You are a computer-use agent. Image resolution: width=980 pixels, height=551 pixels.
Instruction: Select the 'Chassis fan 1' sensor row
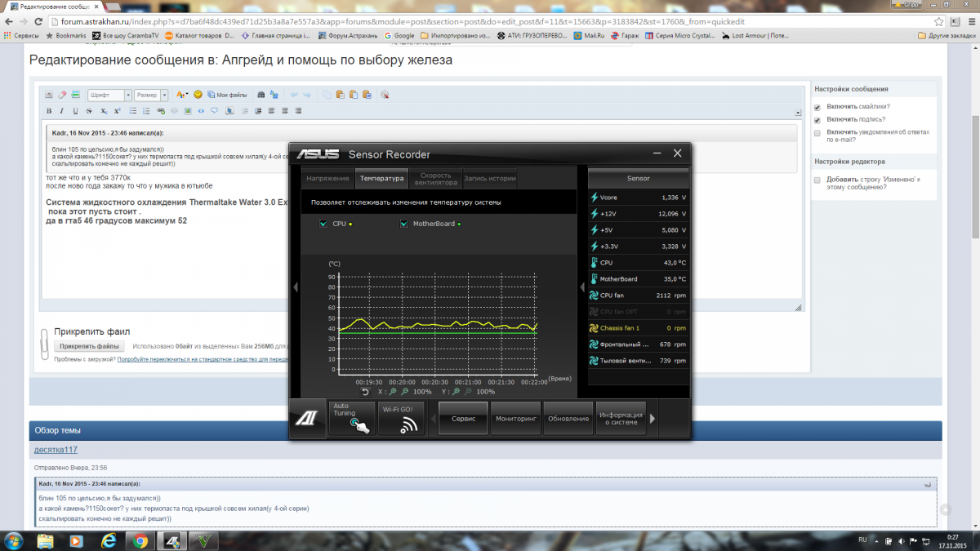638,328
